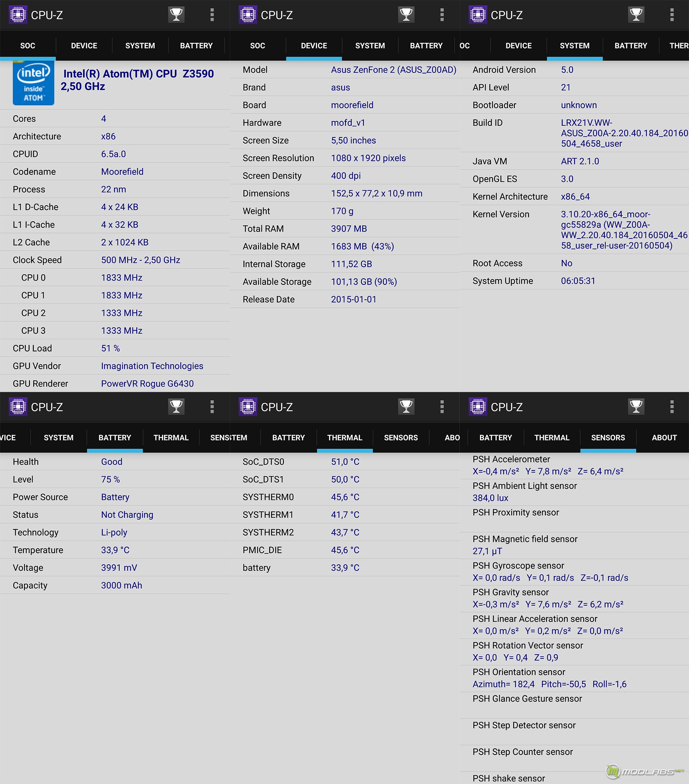This screenshot has height=784, width=689.
Task: Open trophy icon on the Device info screen
Action: coord(406,15)
